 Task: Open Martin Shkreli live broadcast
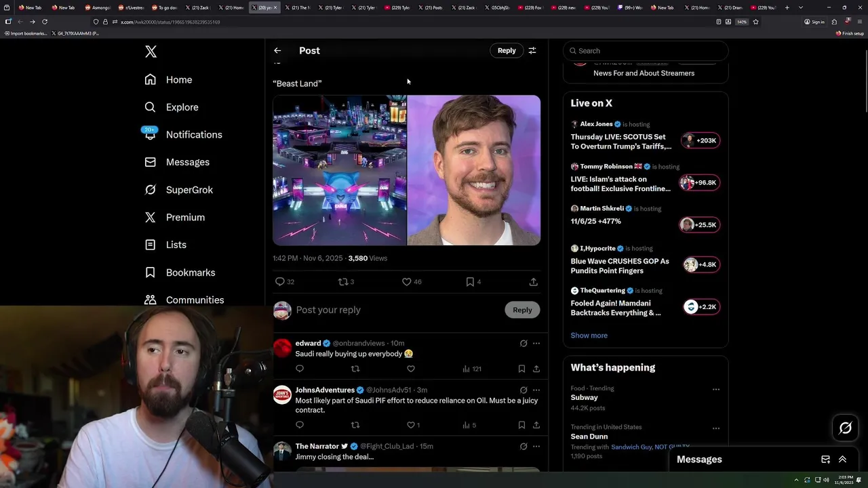pyautogui.click(x=646, y=220)
